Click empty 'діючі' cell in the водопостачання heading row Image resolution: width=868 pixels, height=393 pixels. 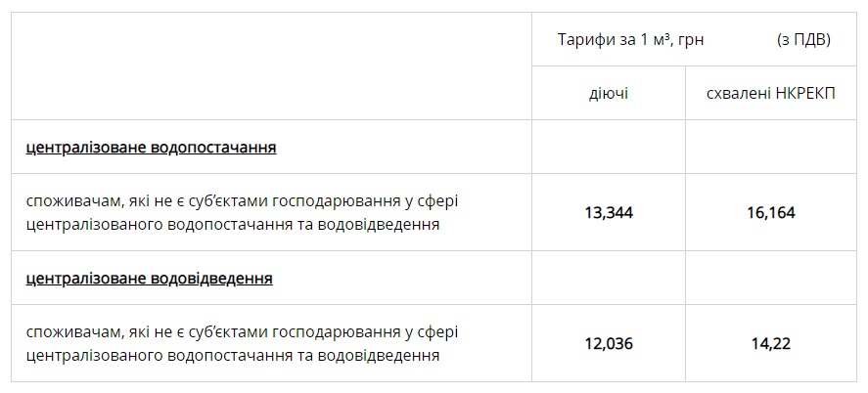coord(609,148)
